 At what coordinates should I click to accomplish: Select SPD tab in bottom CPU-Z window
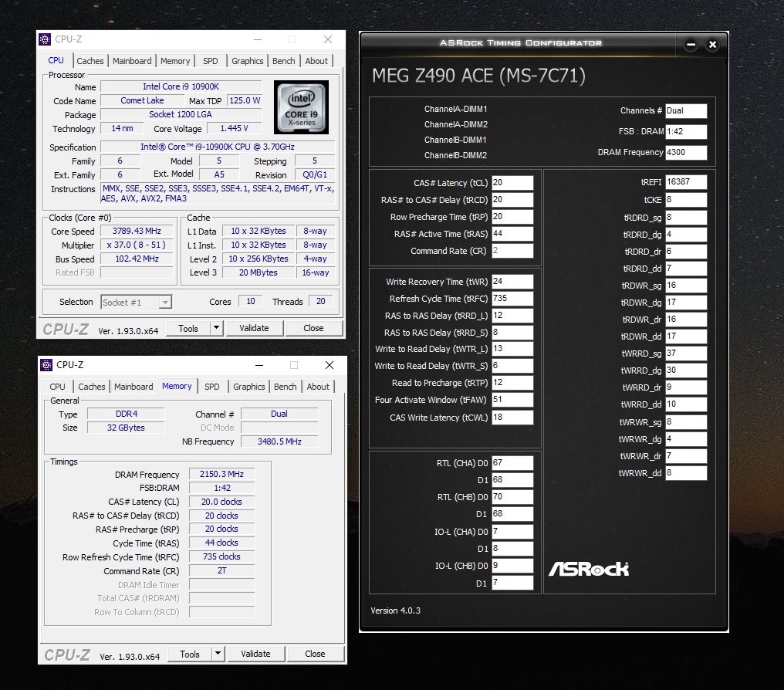tap(212, 387)
